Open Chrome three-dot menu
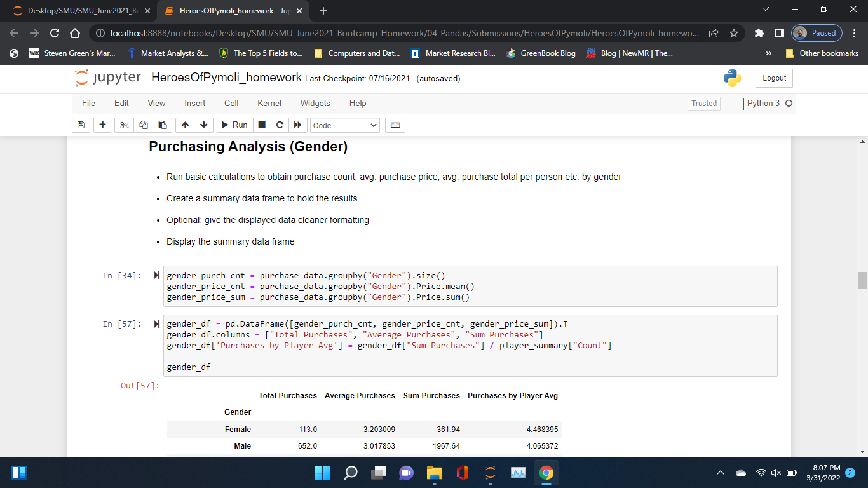Viewport: 868px width, 488px height. point(854,33)
